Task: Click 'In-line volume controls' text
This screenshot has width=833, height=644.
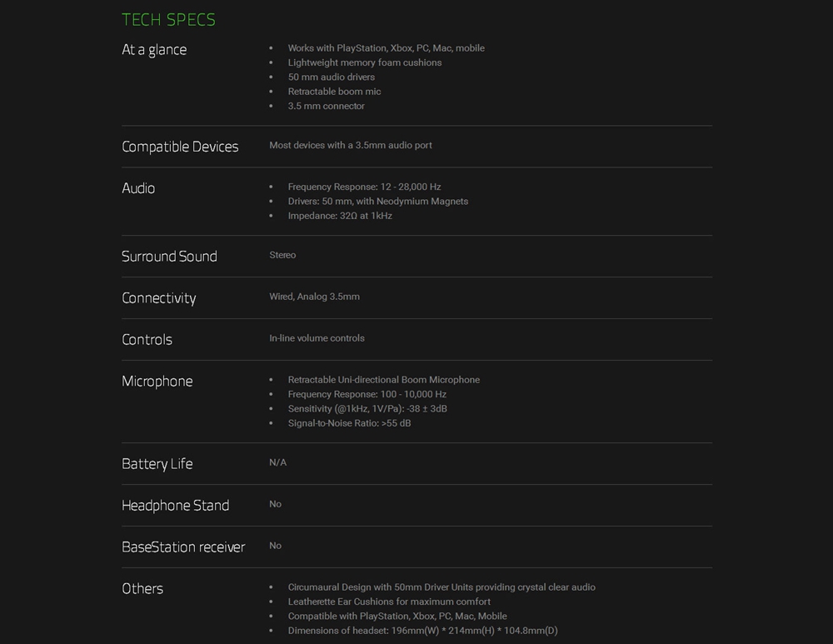Action: [317, 338]
